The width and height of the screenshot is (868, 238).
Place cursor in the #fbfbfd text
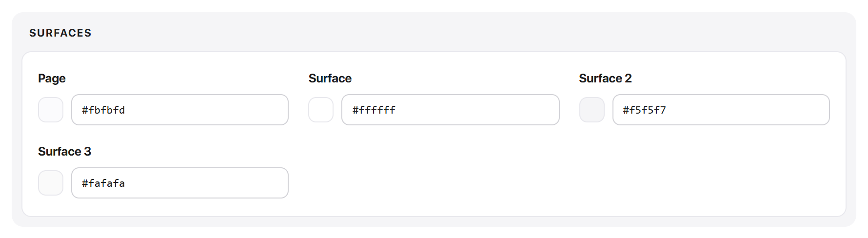pyautogui.click(x=103, y=110)
